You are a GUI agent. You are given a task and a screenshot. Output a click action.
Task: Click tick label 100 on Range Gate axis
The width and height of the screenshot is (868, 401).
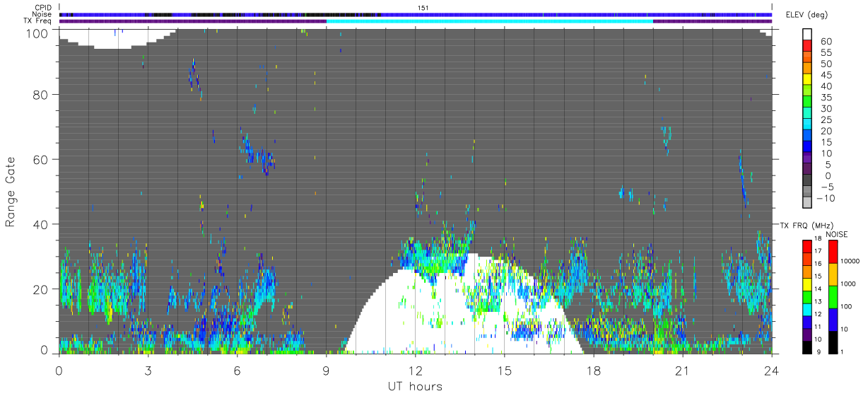(x=37, y=33)
